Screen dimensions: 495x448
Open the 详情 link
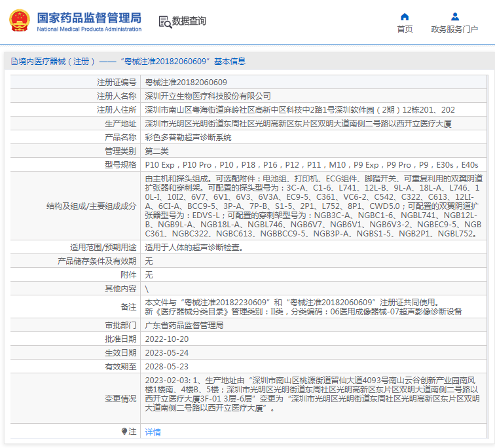[153, 432]
